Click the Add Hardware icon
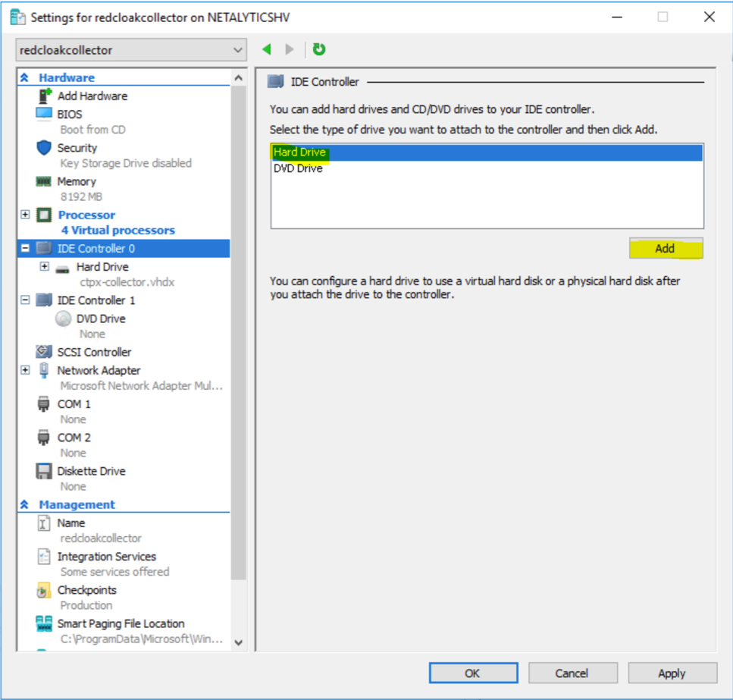Screen dimensions: 733x700 click(45, 96)
